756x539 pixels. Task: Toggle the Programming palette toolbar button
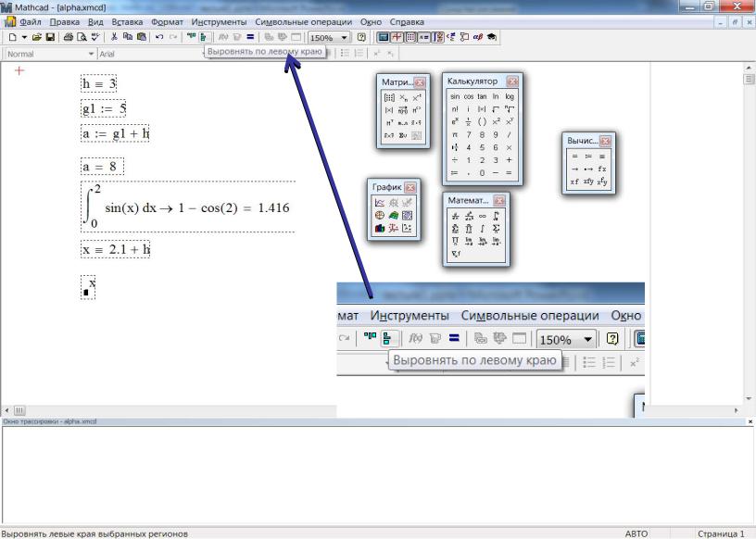(x=464, y=37)
